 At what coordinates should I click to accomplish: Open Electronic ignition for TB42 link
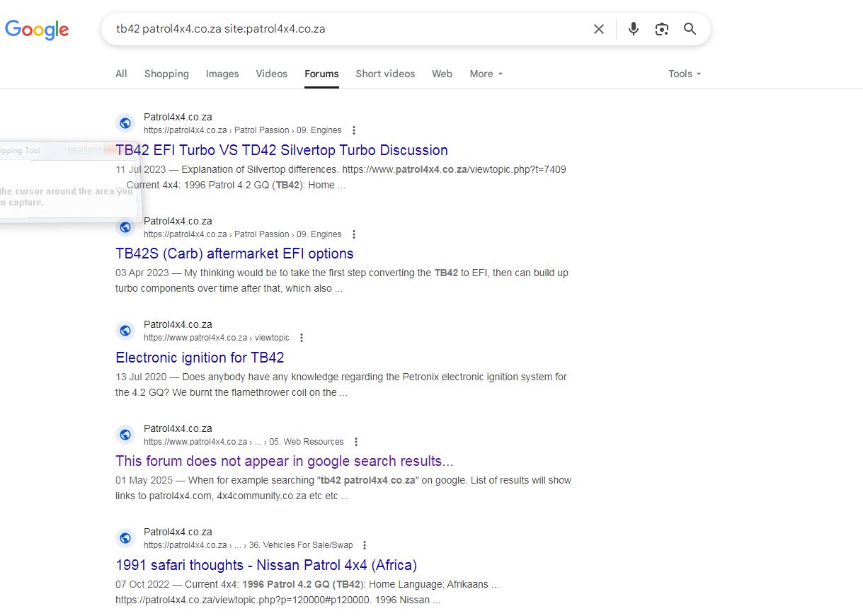click(200, 358)
